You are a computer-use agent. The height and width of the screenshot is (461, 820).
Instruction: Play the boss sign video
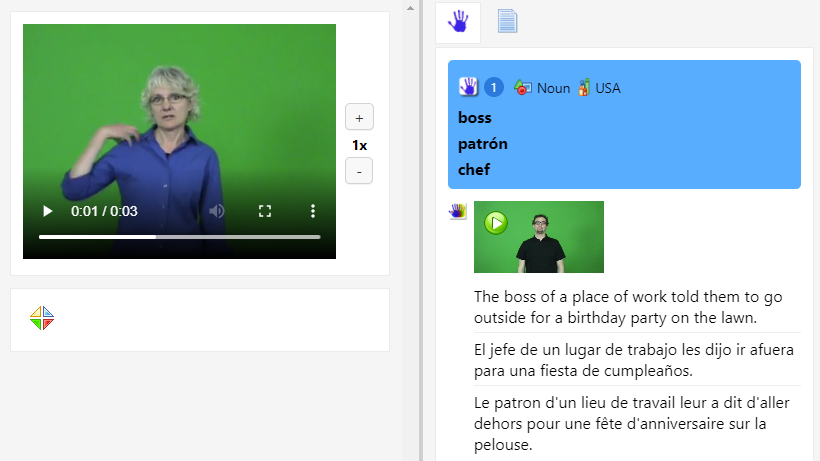tap(47, 211)
